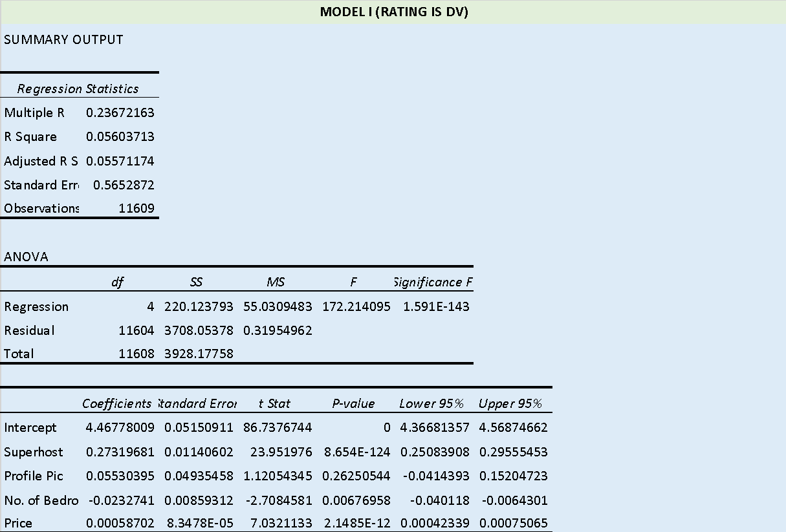Image resolution: width=786 pixels, height=532 pixels.
Task: Click the df column header
Action: (117, 282)
